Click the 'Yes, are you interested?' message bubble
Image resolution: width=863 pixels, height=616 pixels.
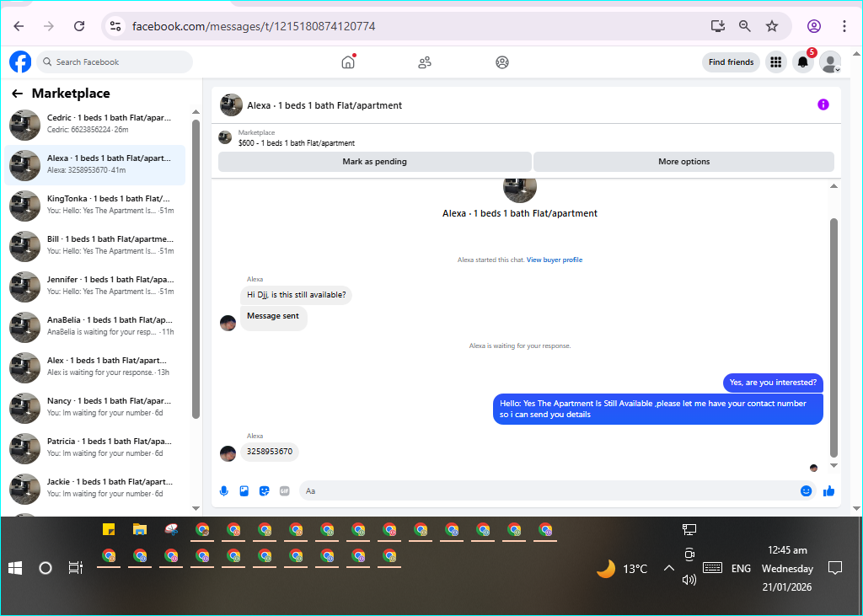pyautogui.click(x=773, y=383)
